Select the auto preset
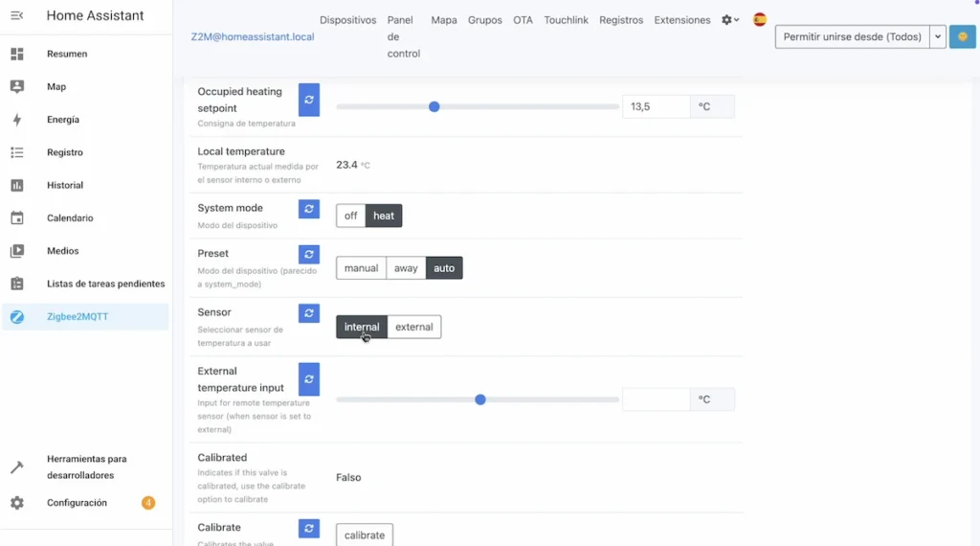The image size is (980, 546). coord(444,268)
